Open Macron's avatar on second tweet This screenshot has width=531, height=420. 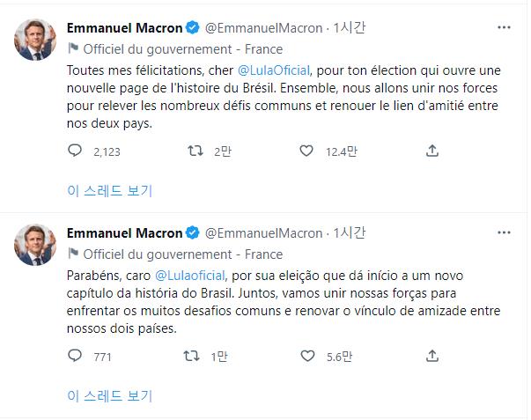(x=34, y=244)
